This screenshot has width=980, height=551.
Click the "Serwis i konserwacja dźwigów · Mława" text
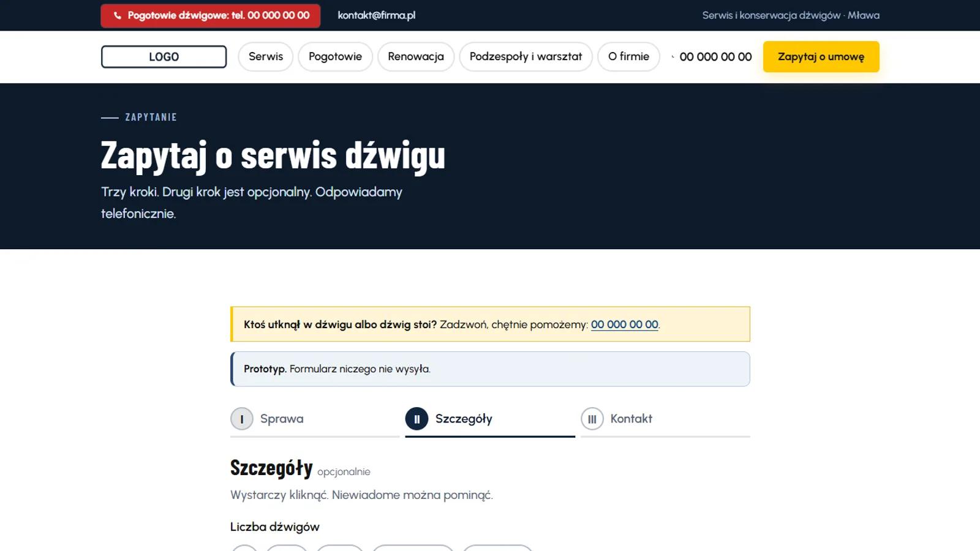(x=791, y=15)
